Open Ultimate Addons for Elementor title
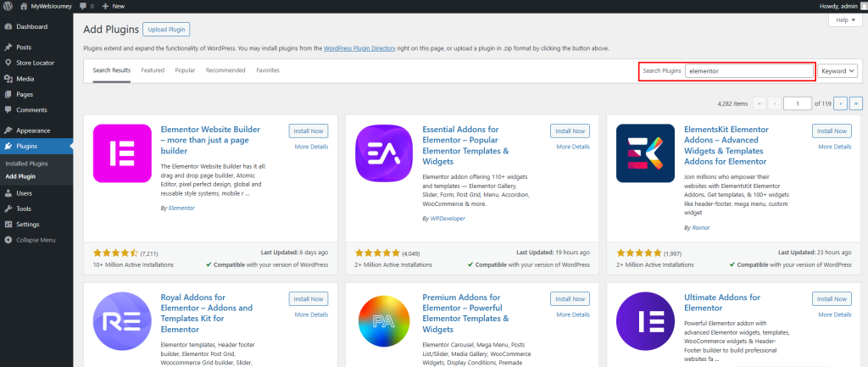The image size is (868, 367). pos(722,303)
